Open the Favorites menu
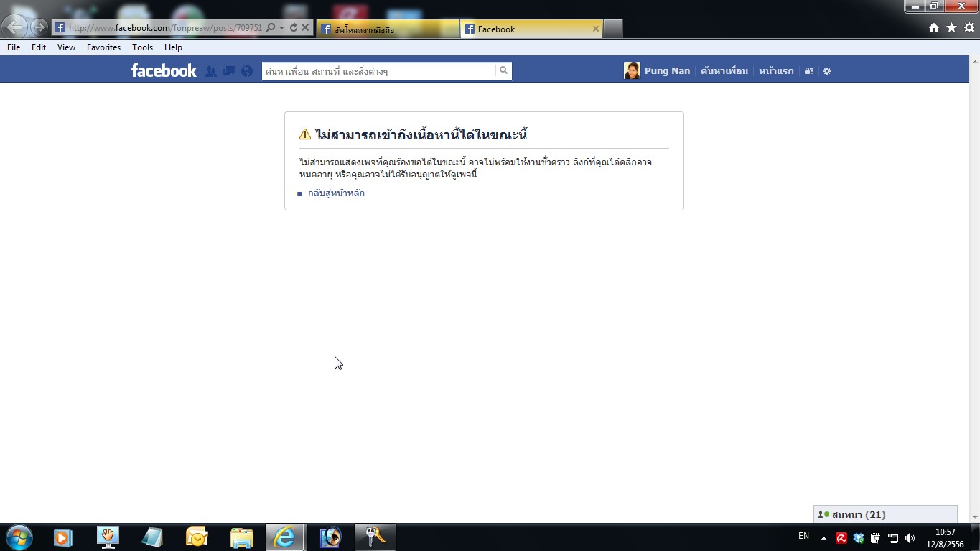The width and height of the screenshot is (980, 551). [x=103, y=47]
